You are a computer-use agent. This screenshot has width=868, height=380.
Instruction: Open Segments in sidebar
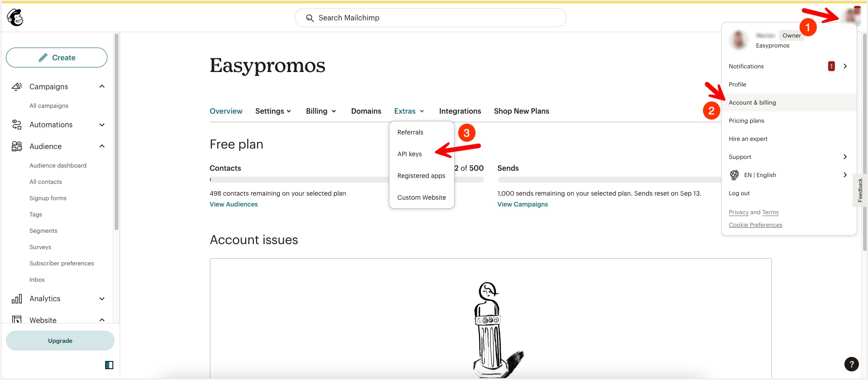(44, 231)
